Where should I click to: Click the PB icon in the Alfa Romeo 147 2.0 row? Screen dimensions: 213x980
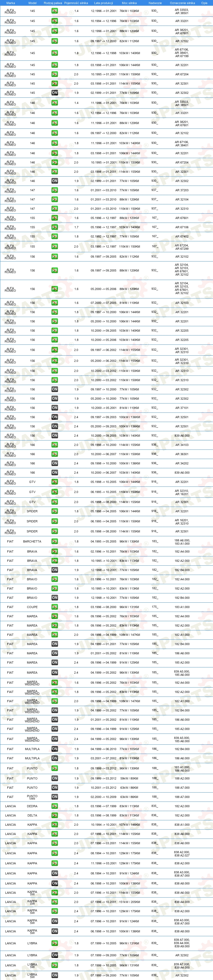[54, 209]
